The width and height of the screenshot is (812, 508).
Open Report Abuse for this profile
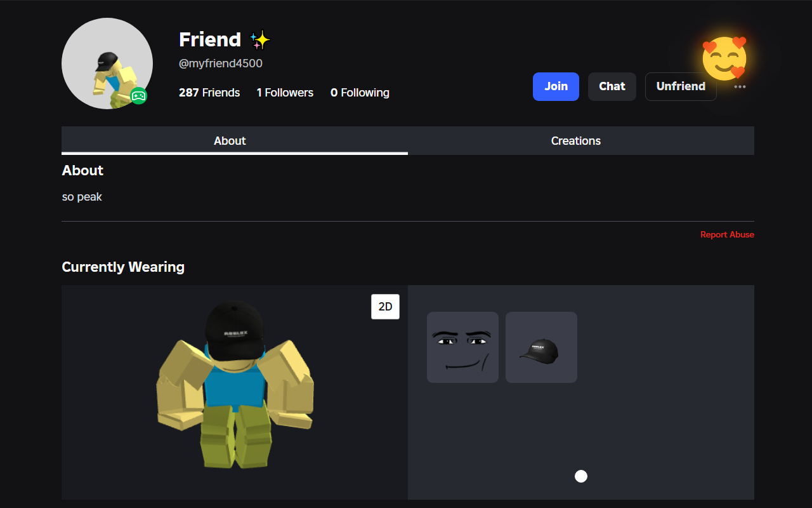(x=727, y=234)
